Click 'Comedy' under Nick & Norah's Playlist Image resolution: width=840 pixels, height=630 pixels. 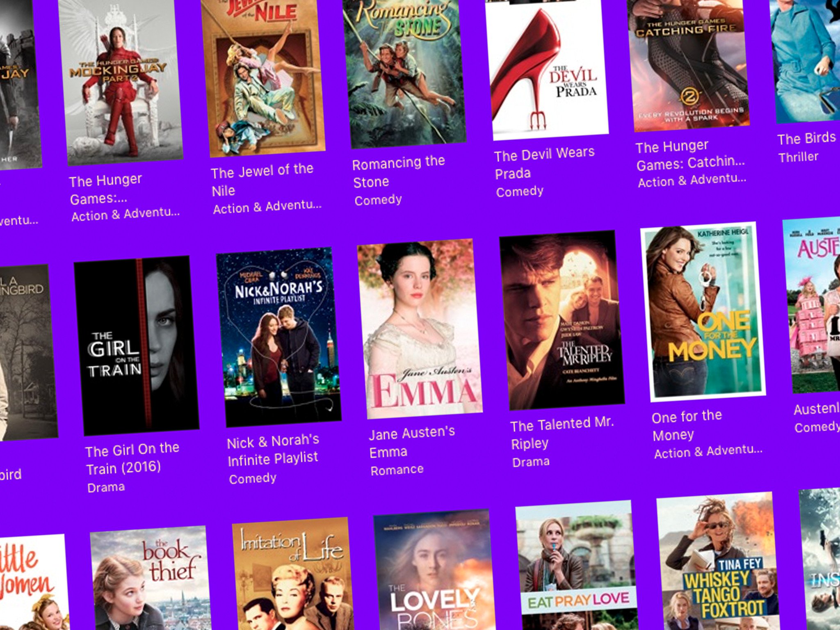tap(253, 479)
